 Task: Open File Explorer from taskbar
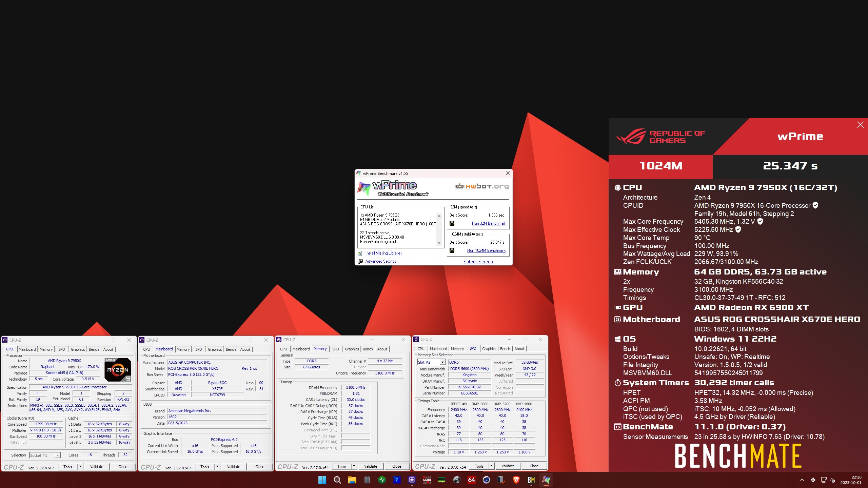[352, 480]
